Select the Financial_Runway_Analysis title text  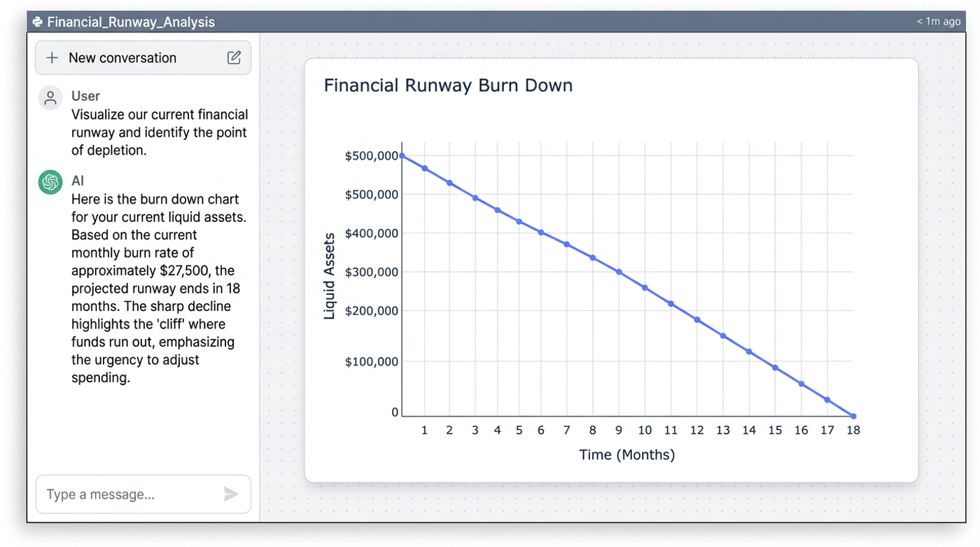click(x=131, y=22)
